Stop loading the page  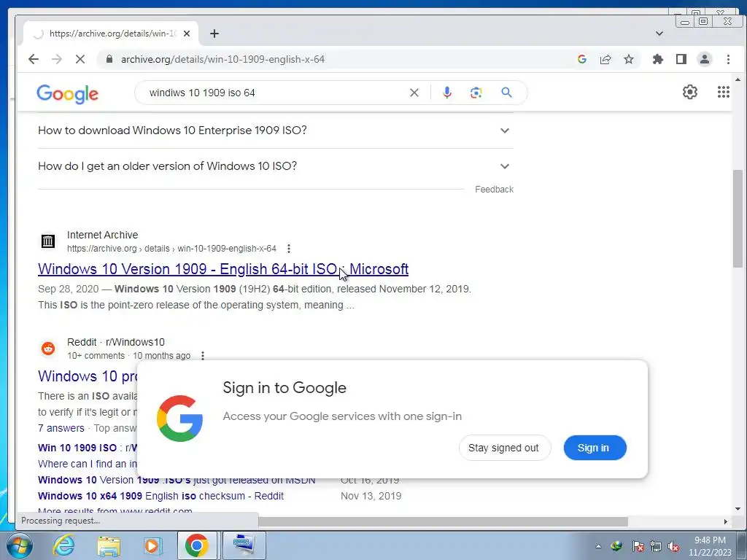(80, 59)
